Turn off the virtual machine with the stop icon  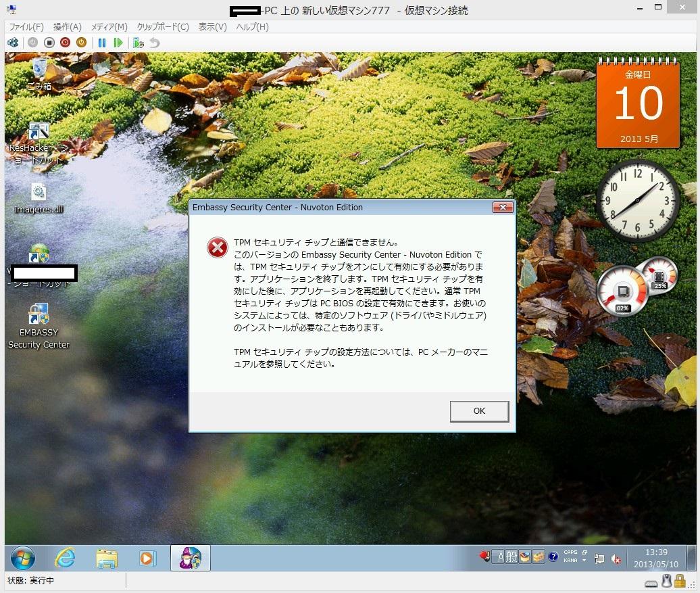tap(49, 43)
